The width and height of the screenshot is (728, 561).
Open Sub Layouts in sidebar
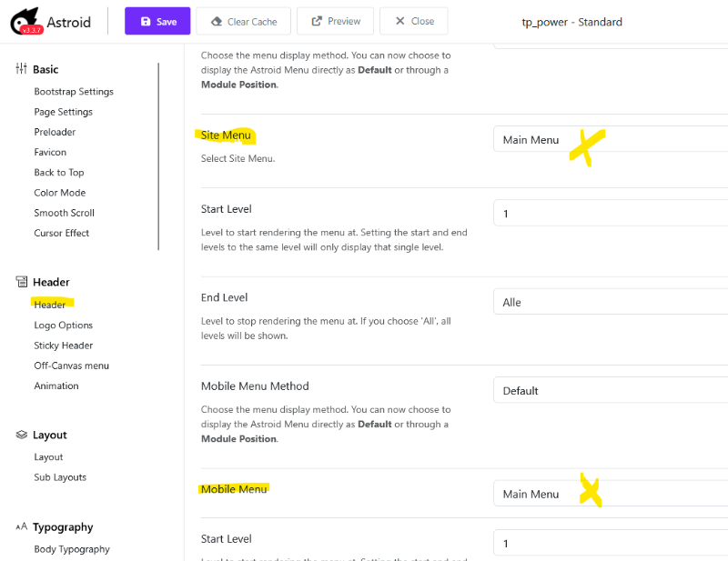click(60, 477)
